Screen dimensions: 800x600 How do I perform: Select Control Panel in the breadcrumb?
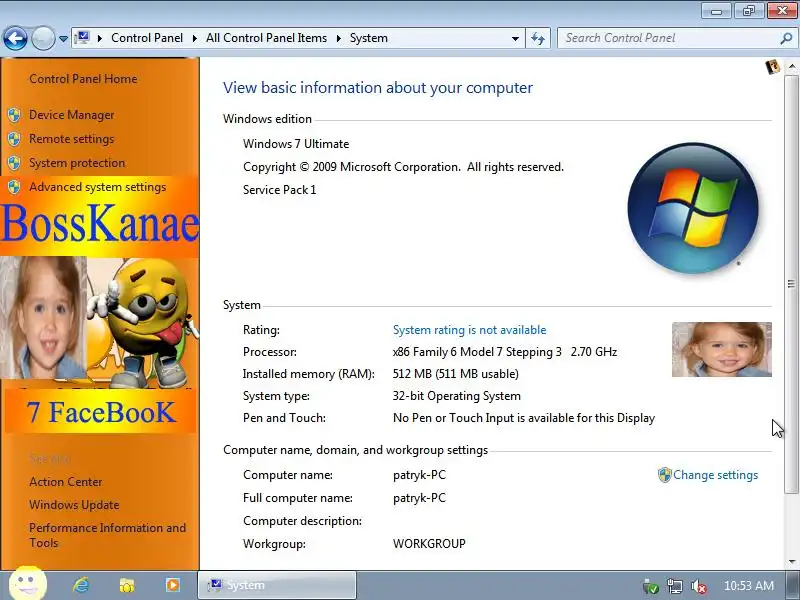147,38
